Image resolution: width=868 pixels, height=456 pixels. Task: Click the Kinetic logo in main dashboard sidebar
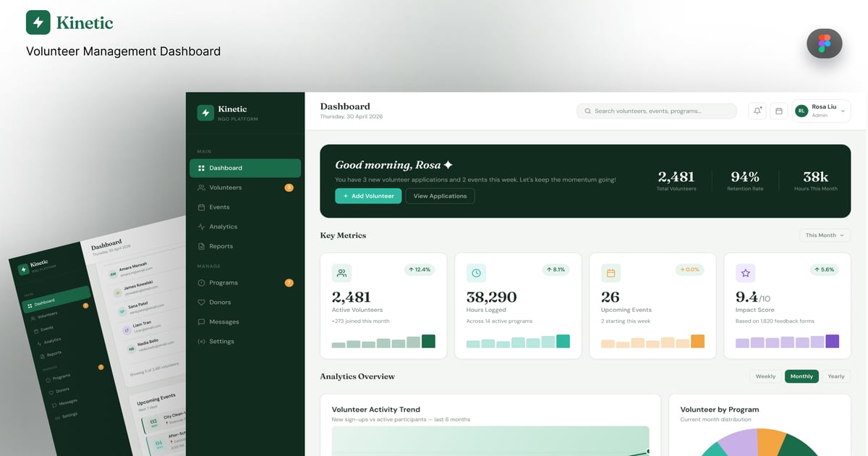click(205, 113)
